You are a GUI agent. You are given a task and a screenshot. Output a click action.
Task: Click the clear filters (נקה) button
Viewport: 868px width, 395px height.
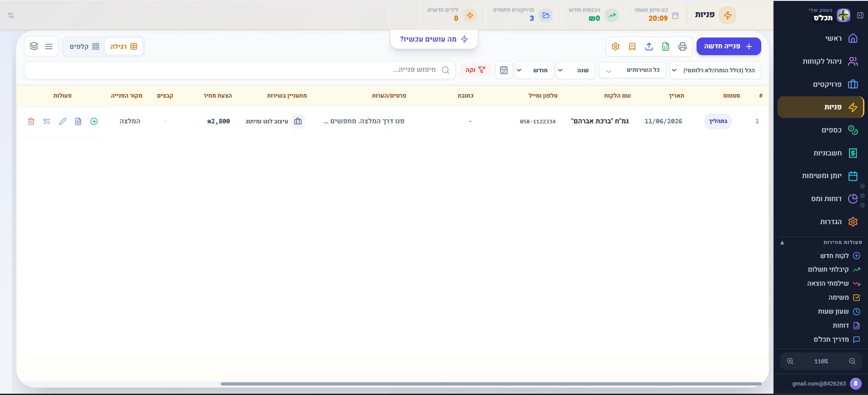(x=475, y=70)
